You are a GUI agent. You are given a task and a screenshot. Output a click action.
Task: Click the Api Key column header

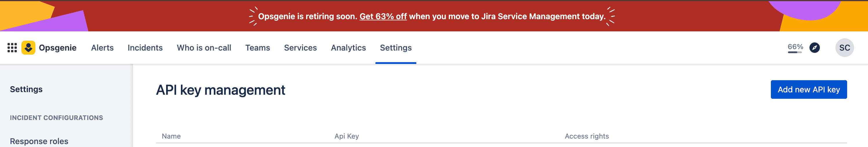tap(346, 136)
